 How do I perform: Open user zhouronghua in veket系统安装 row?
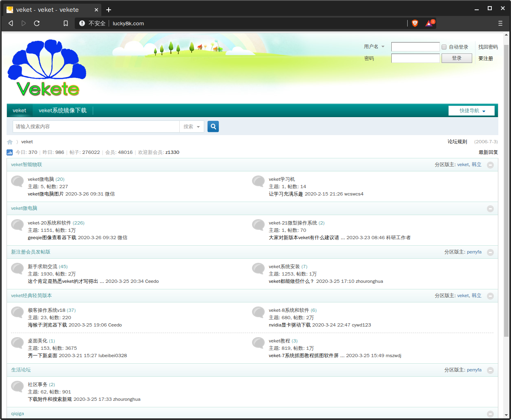click(369, 281)
